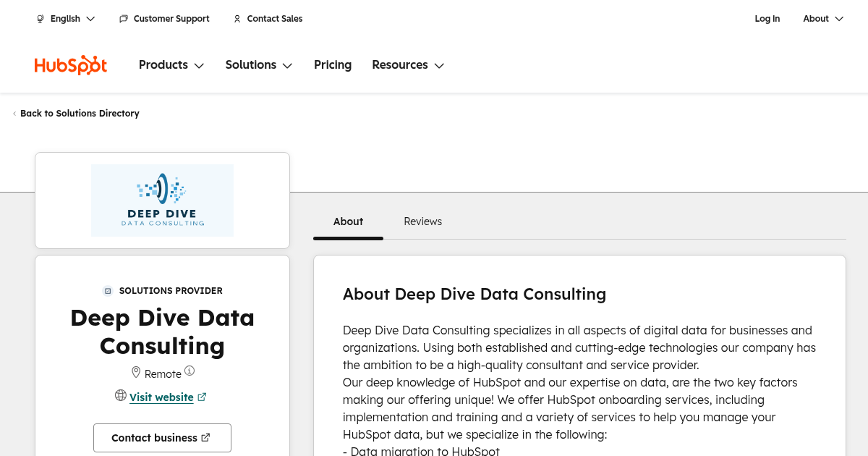Expand the About menu in top bar

pyautogui.click(x=823, y=19)
